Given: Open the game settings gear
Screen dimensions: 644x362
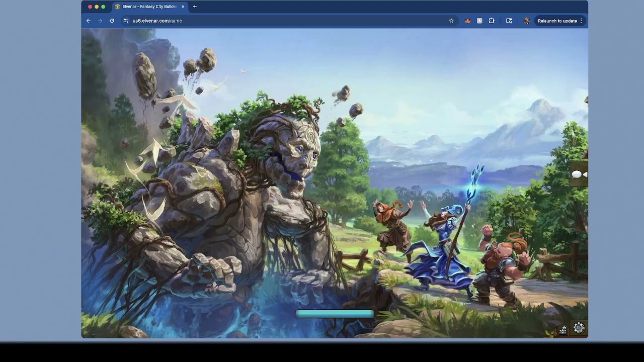Looking at the screenshot, I should (579, 328).
